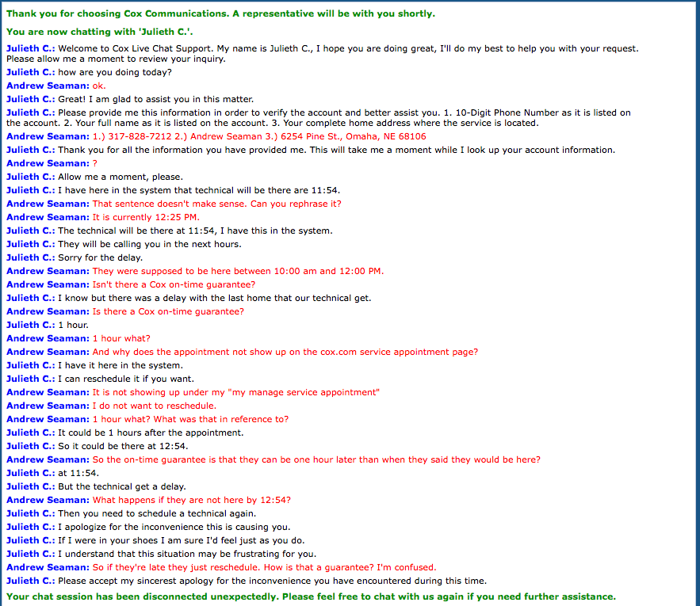Click 'How is that a guarantee? I'm confused.' message
700x606 pixels.
point(221,567)
